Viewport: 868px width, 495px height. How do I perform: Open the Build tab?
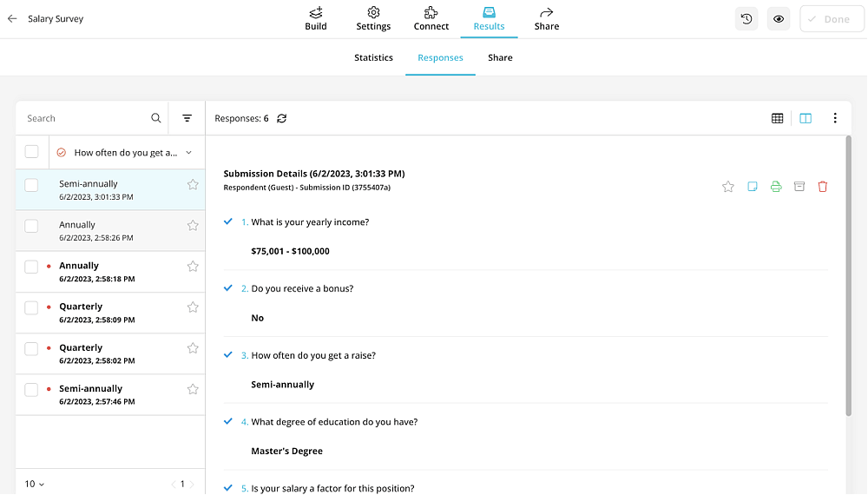(316, 19)
